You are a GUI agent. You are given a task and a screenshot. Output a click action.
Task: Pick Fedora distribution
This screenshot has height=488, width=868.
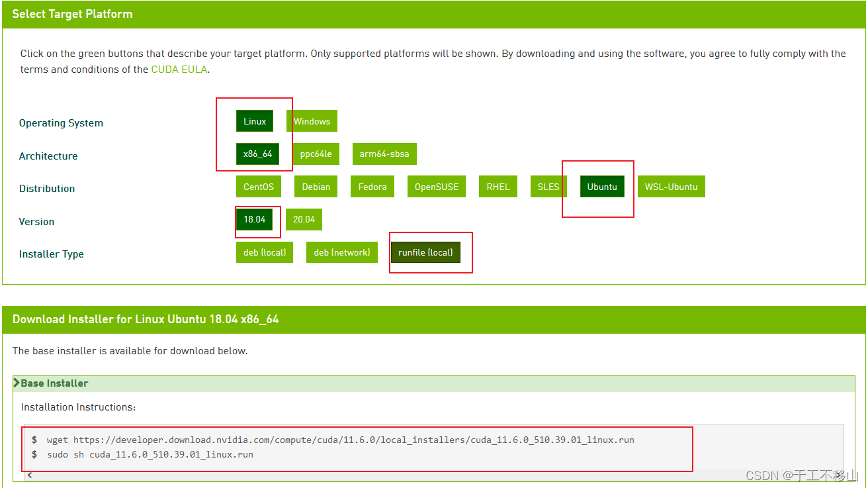click(x=372, y=187)
